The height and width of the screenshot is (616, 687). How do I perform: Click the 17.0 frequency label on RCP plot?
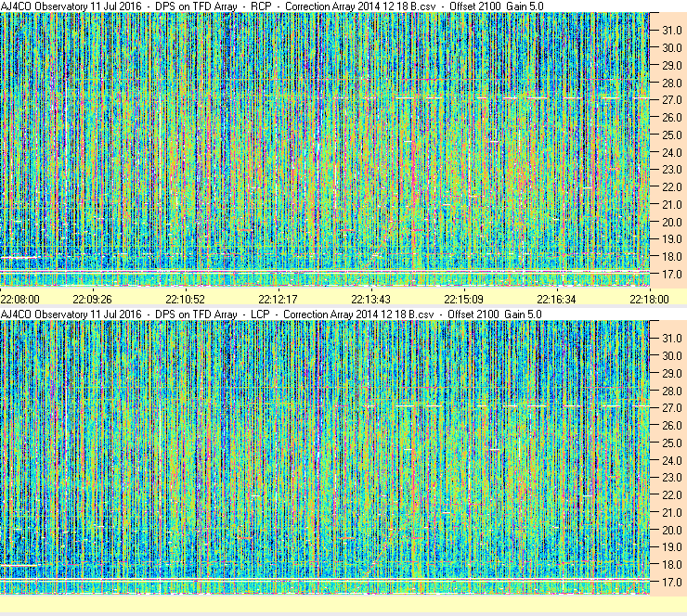pos(672,274)
